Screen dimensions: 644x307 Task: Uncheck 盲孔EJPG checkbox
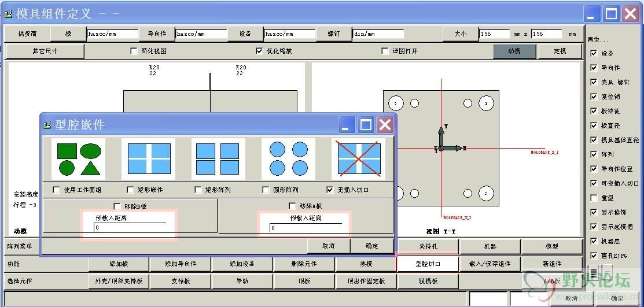click(594, 256)
